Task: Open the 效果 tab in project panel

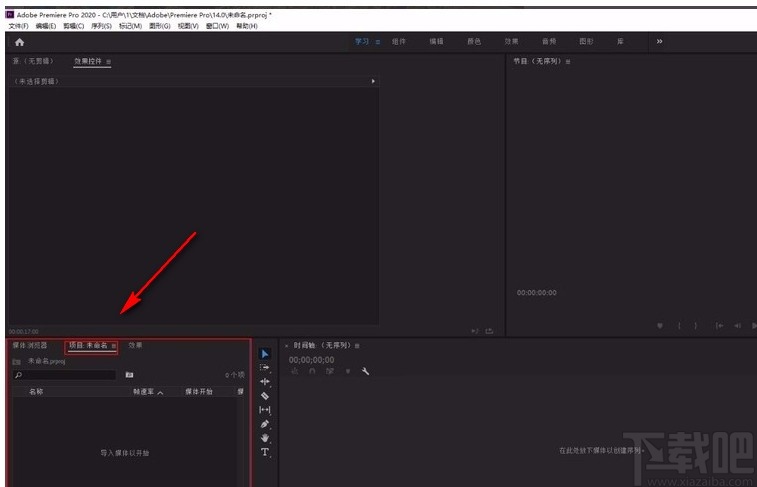Action: [x=135, y=346]
